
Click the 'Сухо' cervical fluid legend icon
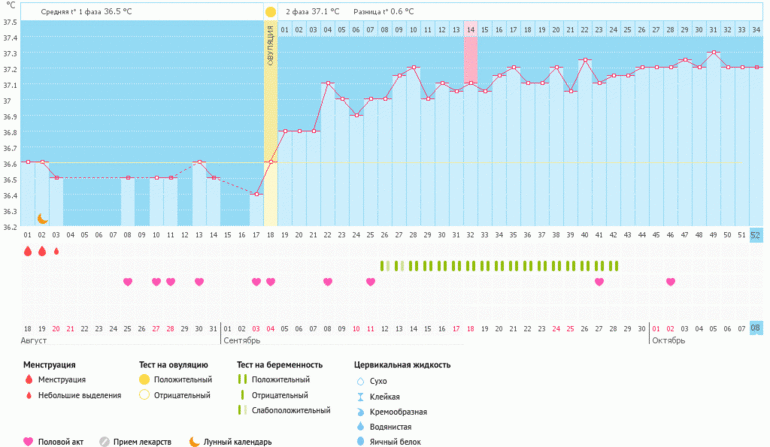tap(360, 380)
